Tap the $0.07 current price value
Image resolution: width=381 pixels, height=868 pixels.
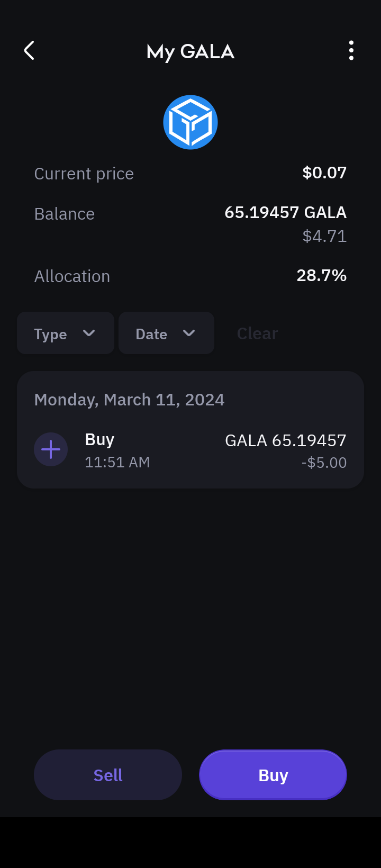[x=324, y=173]
